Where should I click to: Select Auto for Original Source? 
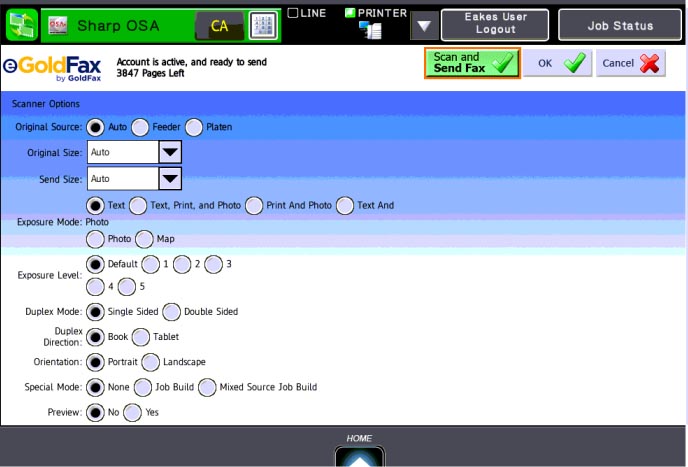point(95,127)
